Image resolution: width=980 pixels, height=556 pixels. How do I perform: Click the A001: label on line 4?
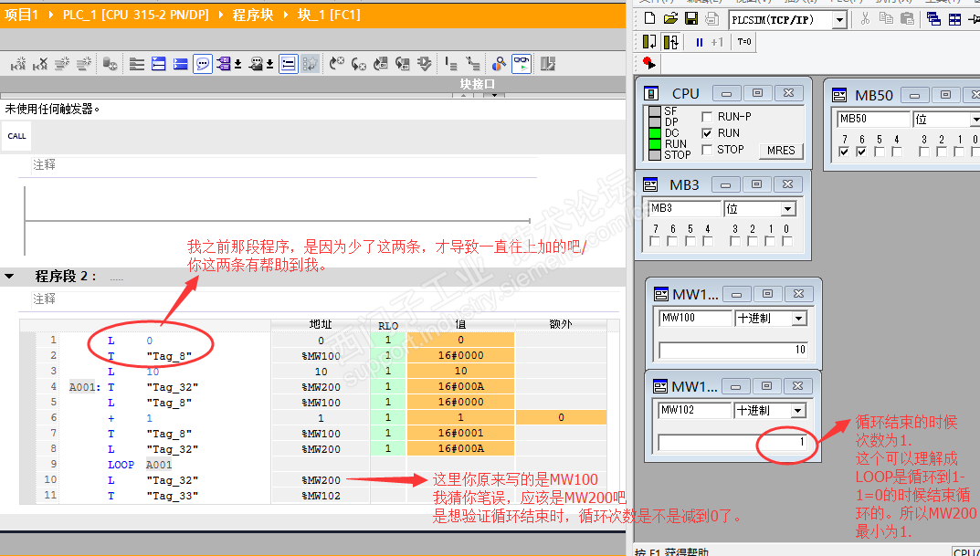tap(84, 387)
